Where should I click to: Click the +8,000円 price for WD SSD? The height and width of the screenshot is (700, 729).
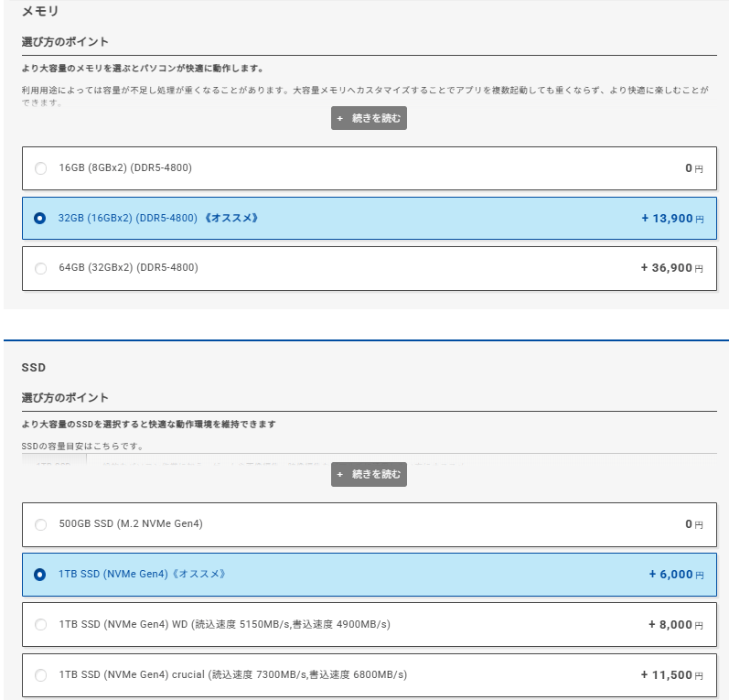(x=675, y=624)
